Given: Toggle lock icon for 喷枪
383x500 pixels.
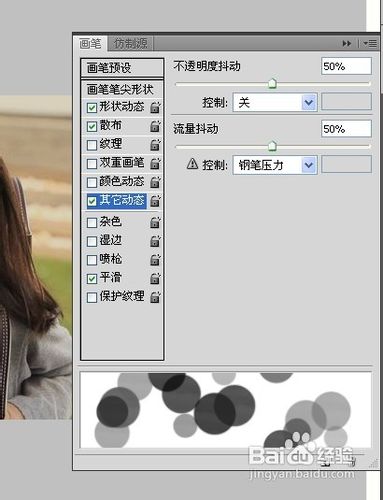Looking at the screenshot, I should pos(155,259).
